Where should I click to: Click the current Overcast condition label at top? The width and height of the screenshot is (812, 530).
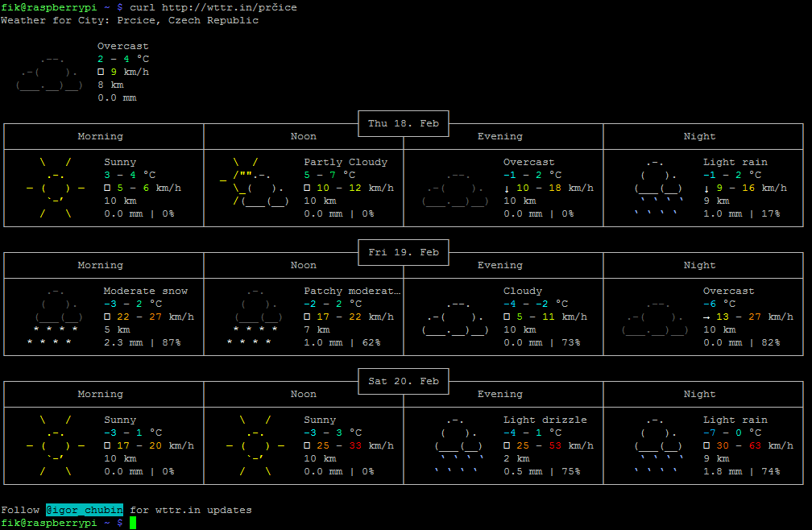click(x=122, y=46)
